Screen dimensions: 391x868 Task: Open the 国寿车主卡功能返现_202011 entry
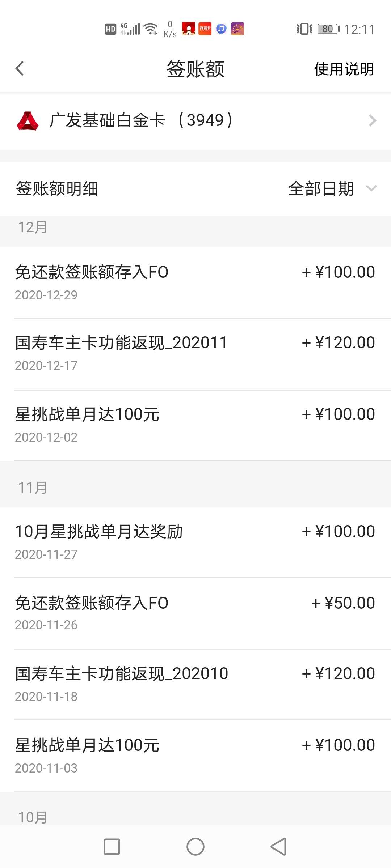tap(195, 354)
